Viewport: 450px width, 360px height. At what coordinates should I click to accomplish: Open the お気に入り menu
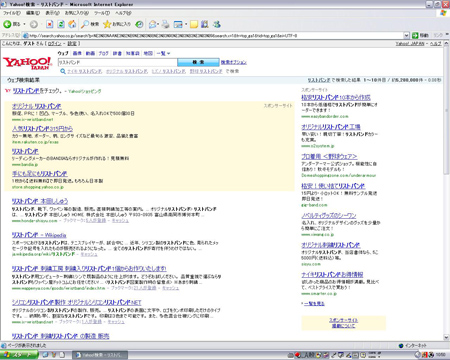(x=76, y=13)
